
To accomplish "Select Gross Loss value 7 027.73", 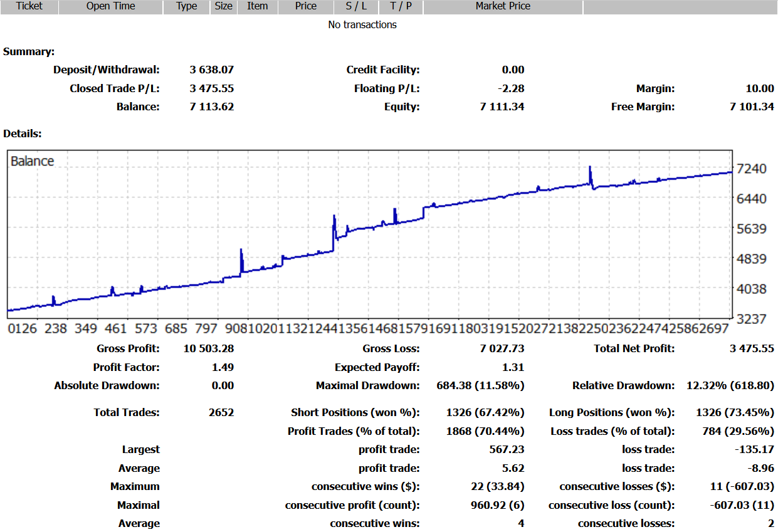I will click(x=502, y=348).
